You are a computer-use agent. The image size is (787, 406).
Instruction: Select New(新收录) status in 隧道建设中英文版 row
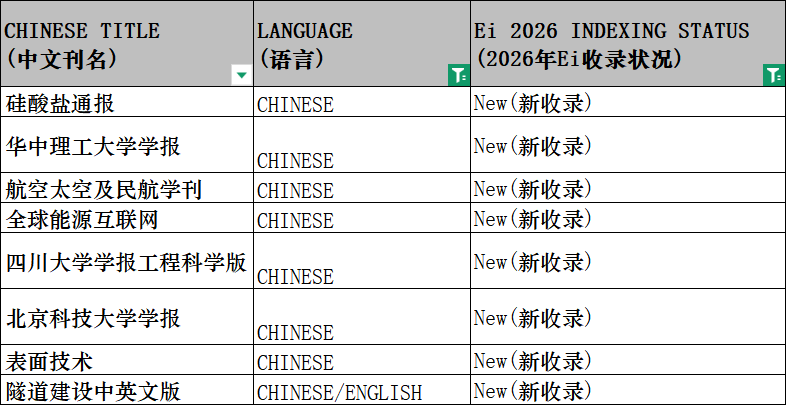pyautogui.click(x=628, y=389)
